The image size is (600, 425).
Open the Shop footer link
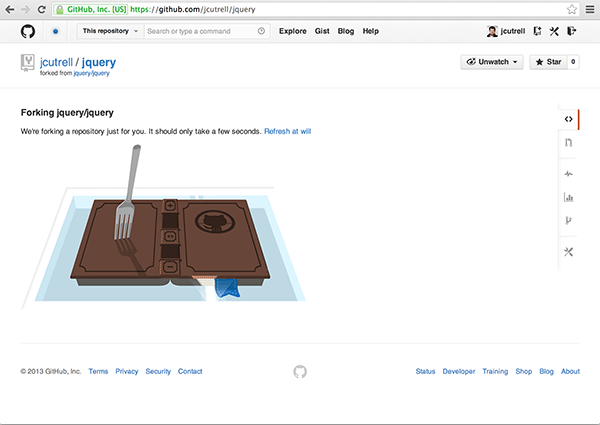point(523,371)
